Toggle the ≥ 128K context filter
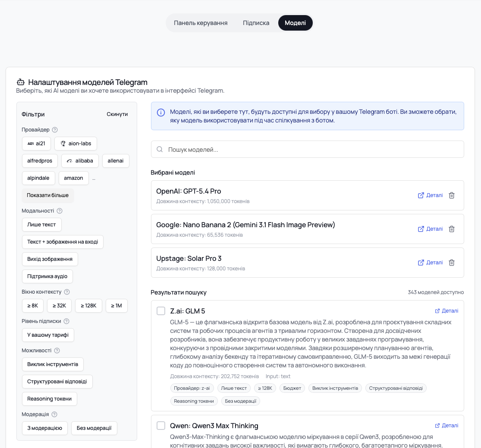The width and height of the screenshot is (481, 448). click(88, 306)
